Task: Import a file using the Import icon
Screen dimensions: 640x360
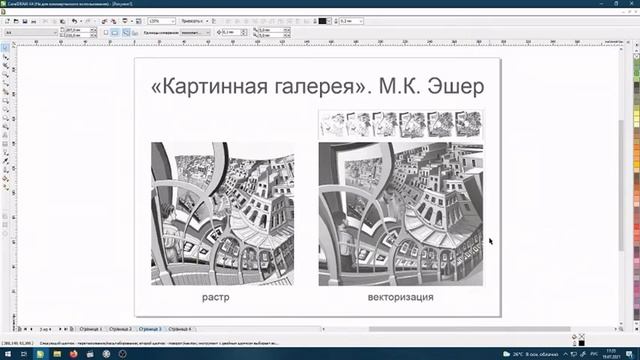Action: (x=105, y=21)
